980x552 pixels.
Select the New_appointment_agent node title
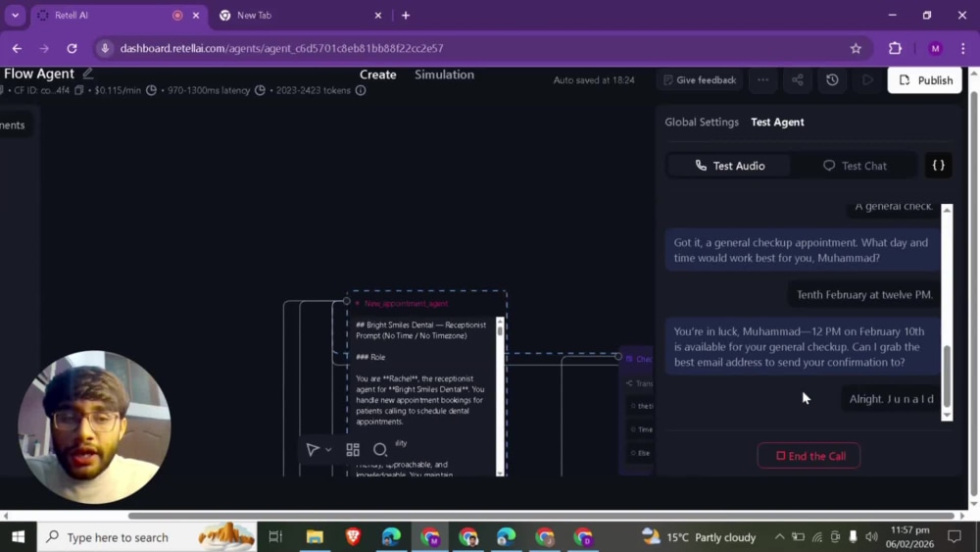(x=407, y=303)
